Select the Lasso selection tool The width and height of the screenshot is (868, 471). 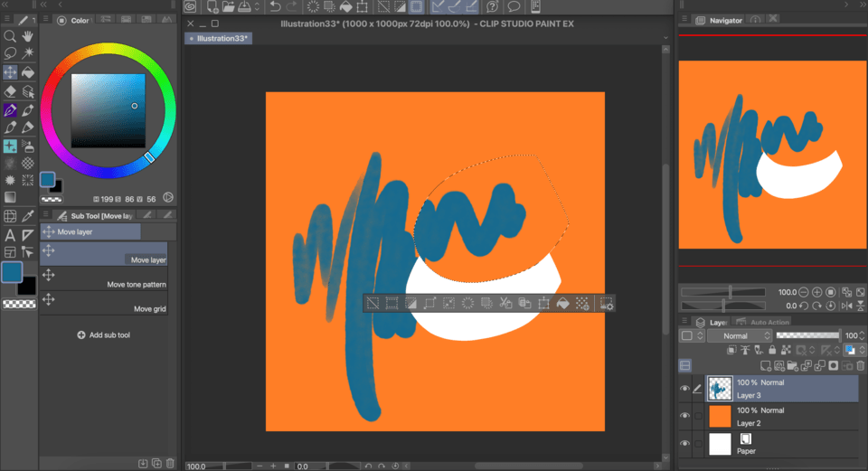10,53
